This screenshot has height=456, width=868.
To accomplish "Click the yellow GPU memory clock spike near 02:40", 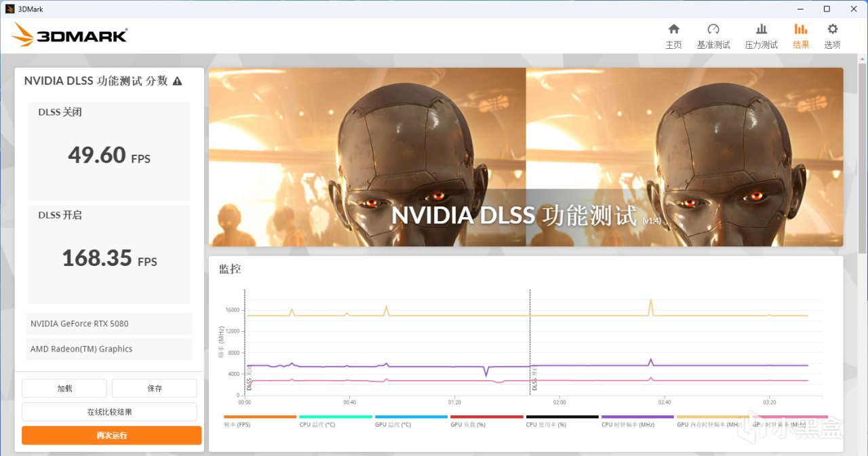I will [x=651, y=306].
